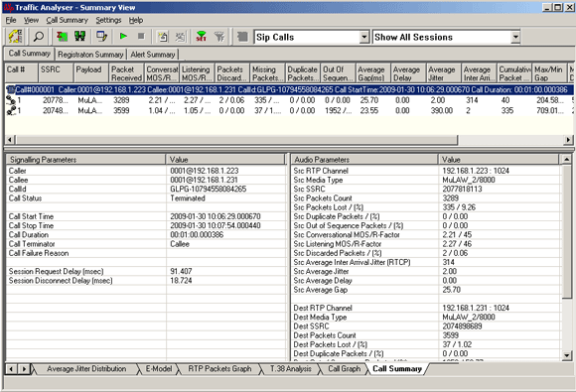Click the green SET filter funnel icon
This screenshot has height=392, width=576.
pos(201,37)
